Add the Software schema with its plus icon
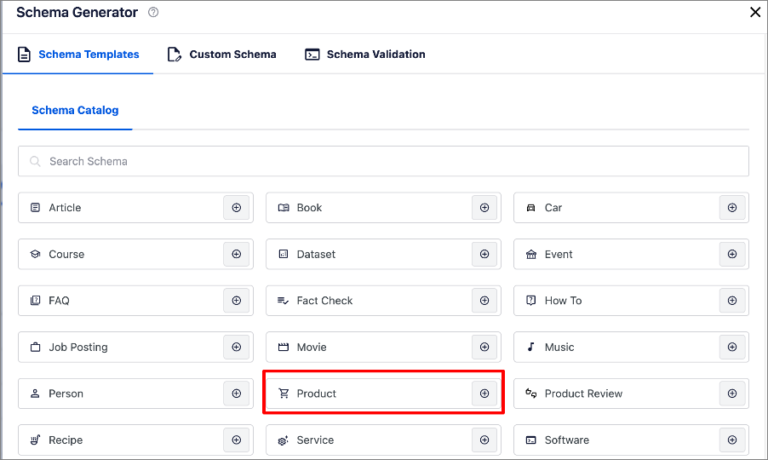This screenshot has height=460, width=768. (x=732, y=440)
